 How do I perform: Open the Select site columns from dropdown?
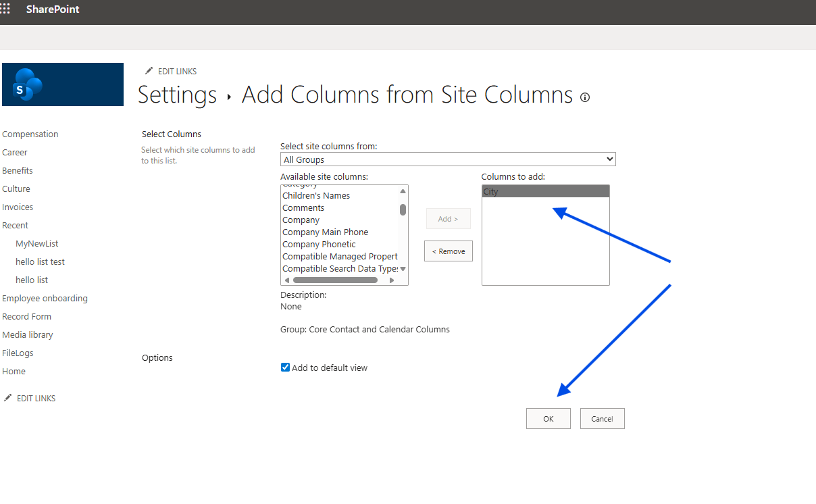coord(448,159)
